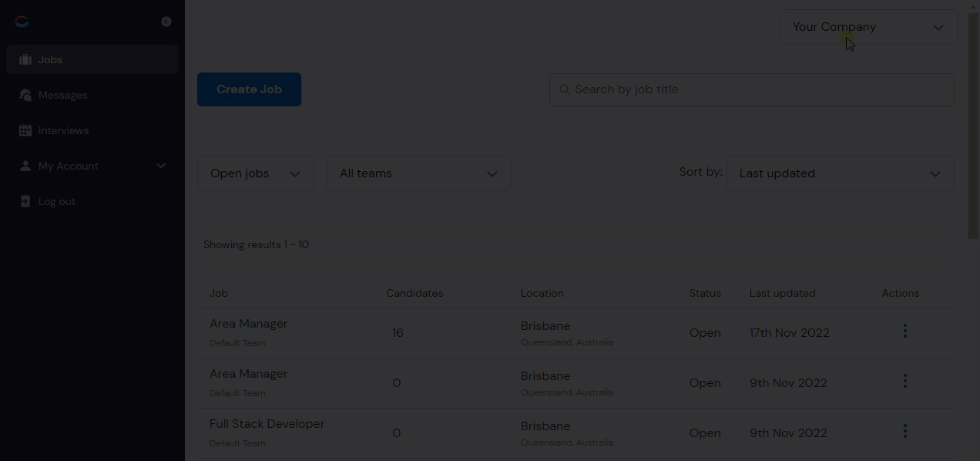Go to Jobs in sidebar
Viewport: 980px width, 461px height.
[92, 59]
